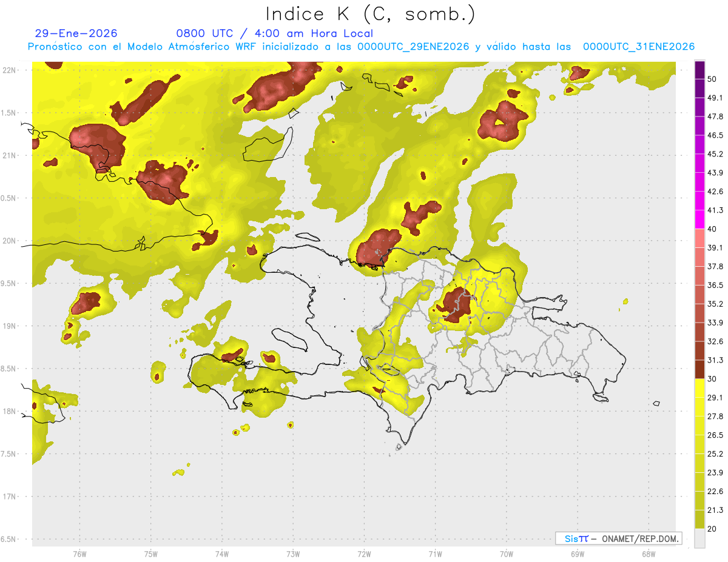Select the longitude axis label "68W"

(649, 554)
